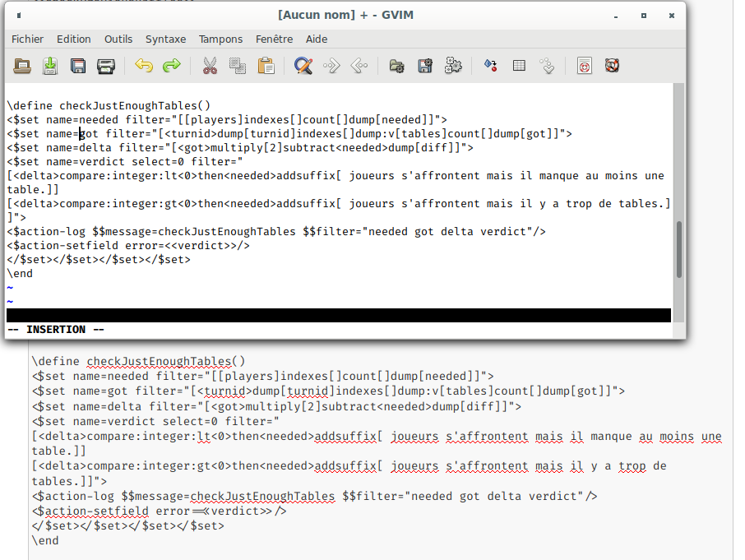Click the Redo arrow icon
The width and height of the screenshot is (745, 560).
coord(172,66)
